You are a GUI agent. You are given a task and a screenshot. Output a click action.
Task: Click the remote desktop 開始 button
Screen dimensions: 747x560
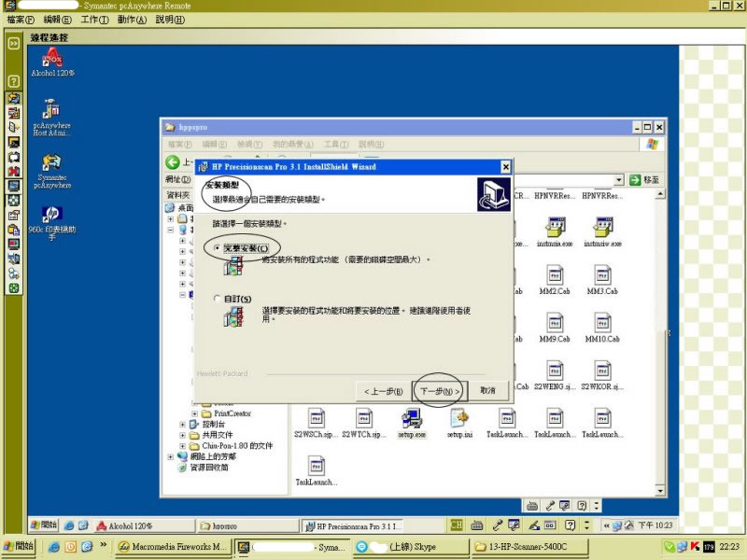pyautogui.click(x=44, y=525)
